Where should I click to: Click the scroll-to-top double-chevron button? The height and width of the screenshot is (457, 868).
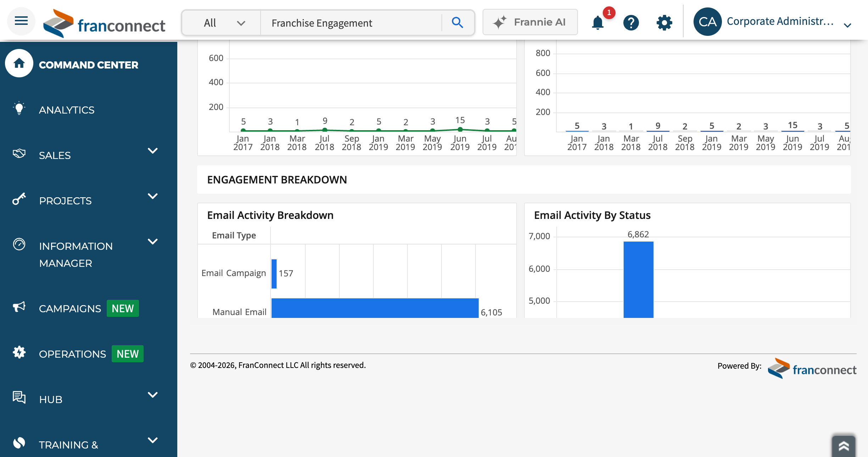click(844, 446)
